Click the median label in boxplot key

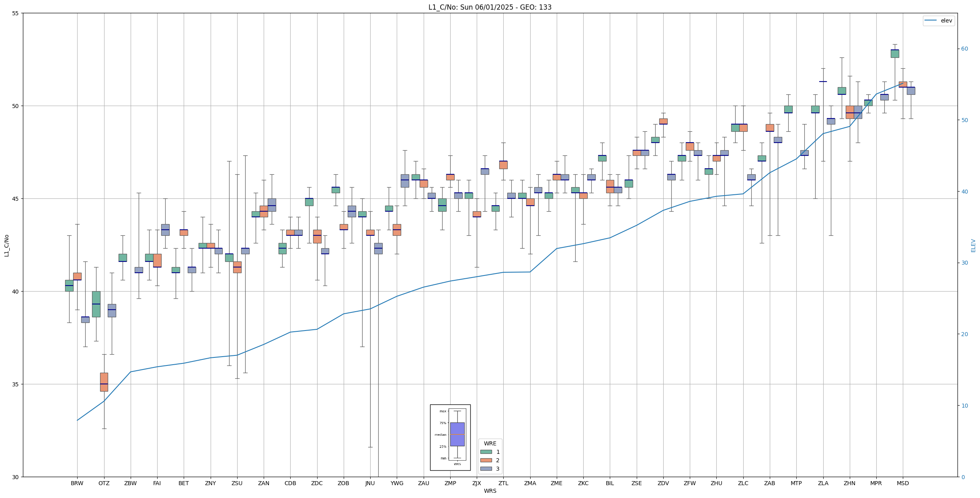tap(440, 435)
